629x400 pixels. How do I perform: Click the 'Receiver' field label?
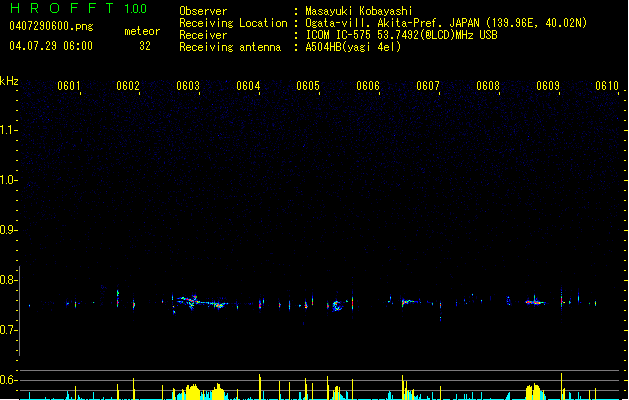coord(203,35)
